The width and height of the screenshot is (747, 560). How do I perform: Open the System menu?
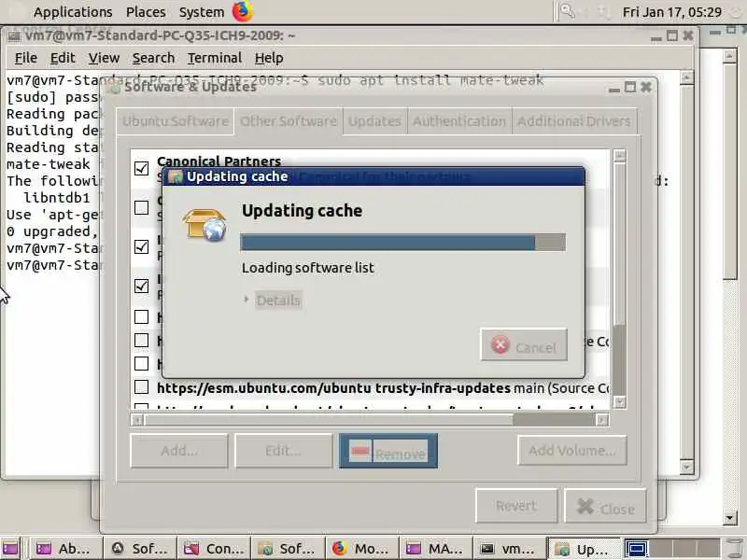[202, 12]
